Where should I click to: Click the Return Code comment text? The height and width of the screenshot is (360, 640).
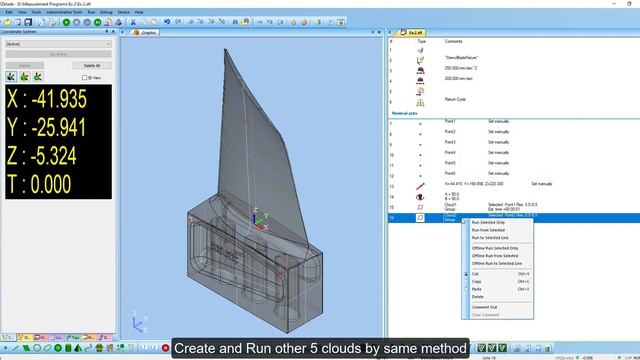coord(455,100)
